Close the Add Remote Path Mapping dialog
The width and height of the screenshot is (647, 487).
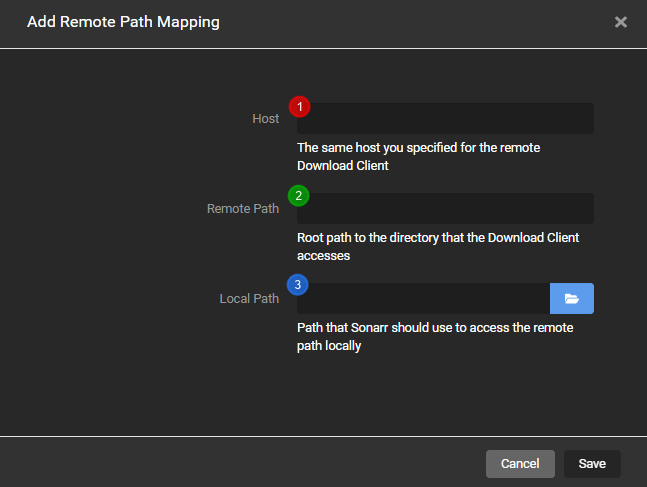[620, 21]
